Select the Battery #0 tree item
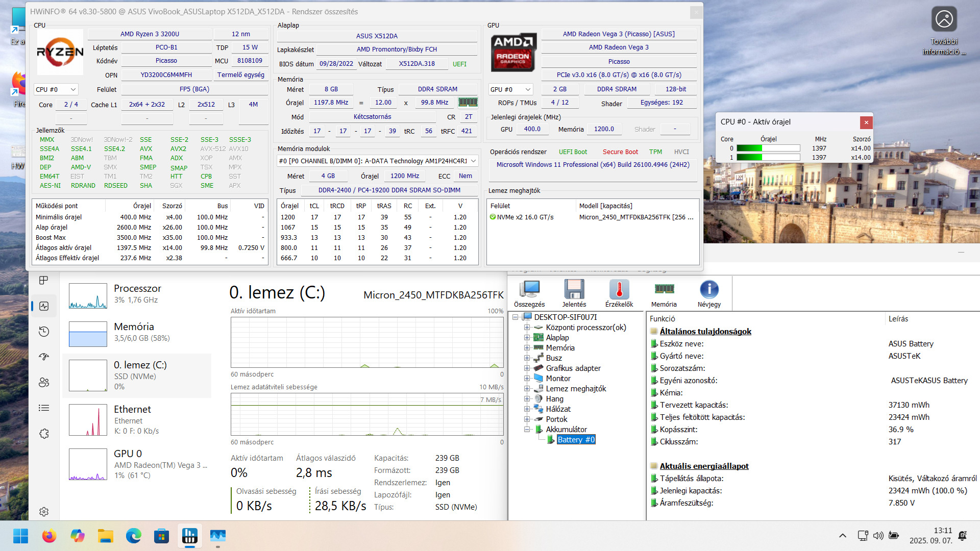 [x=576, y=440]
